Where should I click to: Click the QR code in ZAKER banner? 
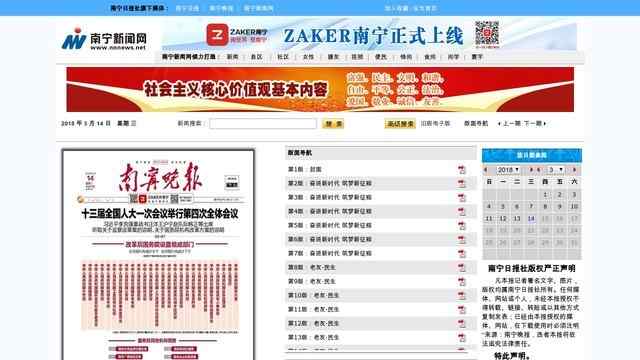[x=487, y=33]
